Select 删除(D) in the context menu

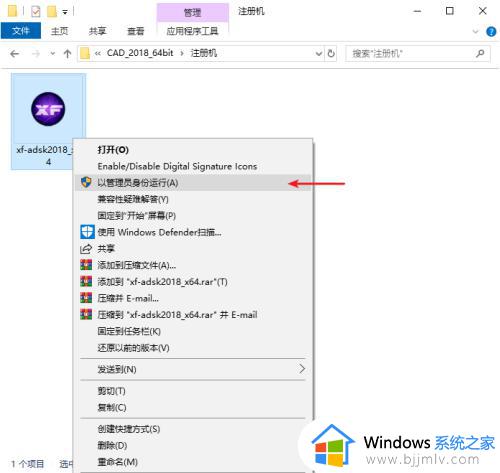pos(193,446)
